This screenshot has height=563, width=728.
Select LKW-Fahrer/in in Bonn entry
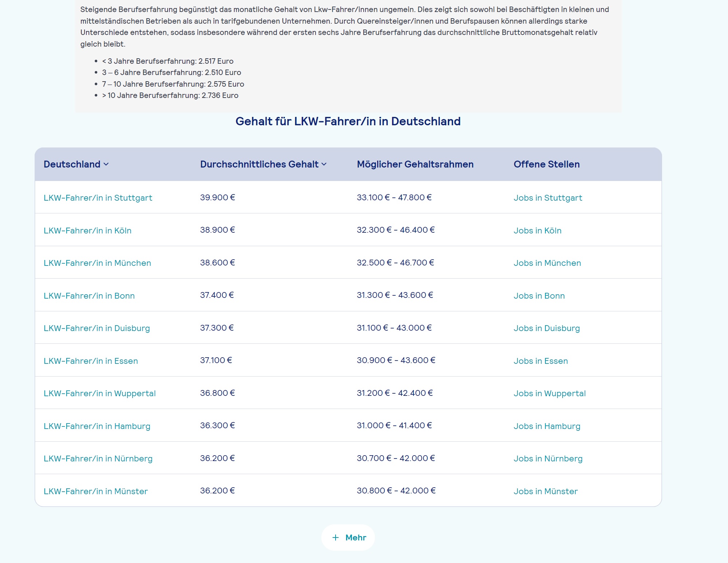click(89, 296)
